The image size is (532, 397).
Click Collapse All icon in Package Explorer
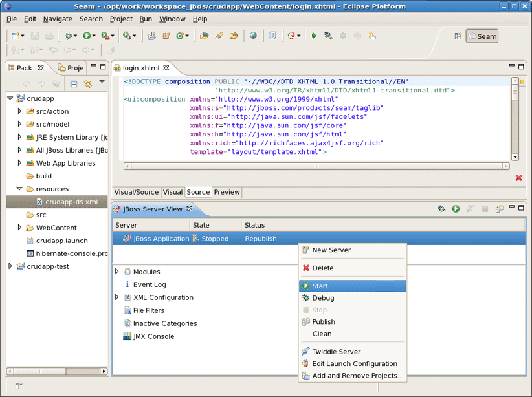tap(74, 83)
